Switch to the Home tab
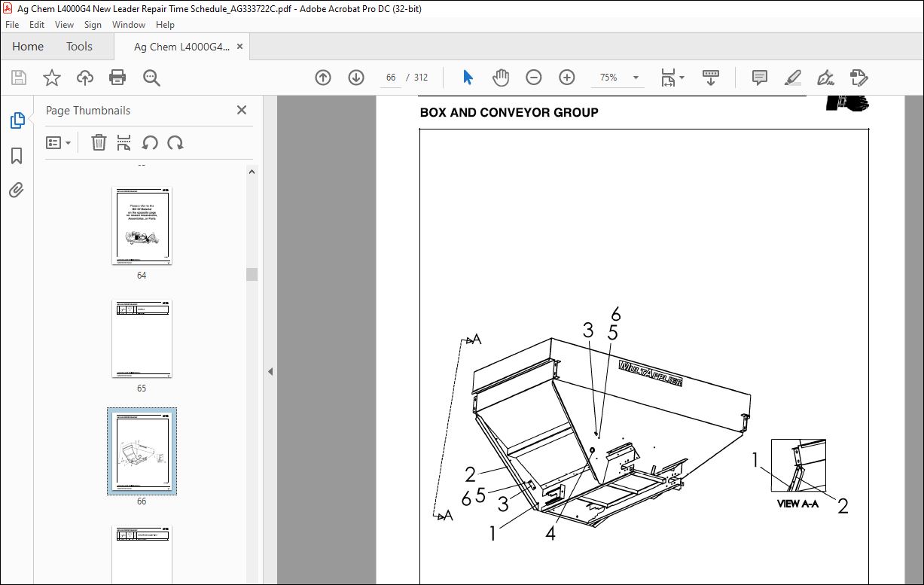This screenshot has height=585, width=924. [28, 47]
